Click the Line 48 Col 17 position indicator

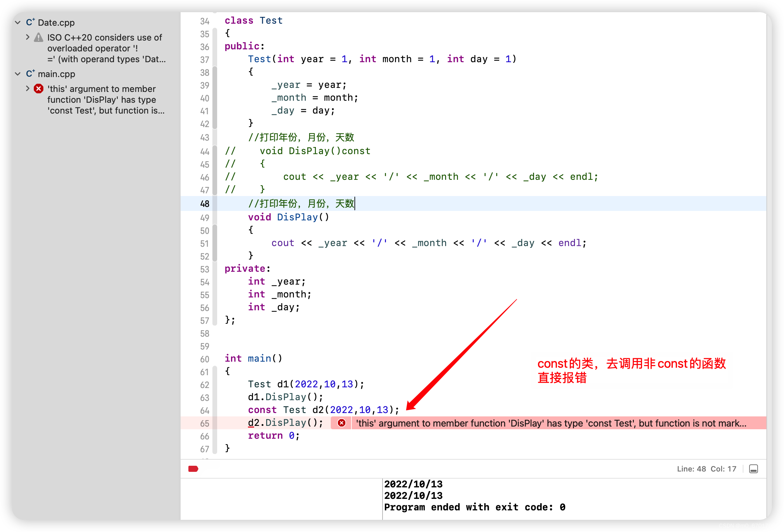coord(706,469)
